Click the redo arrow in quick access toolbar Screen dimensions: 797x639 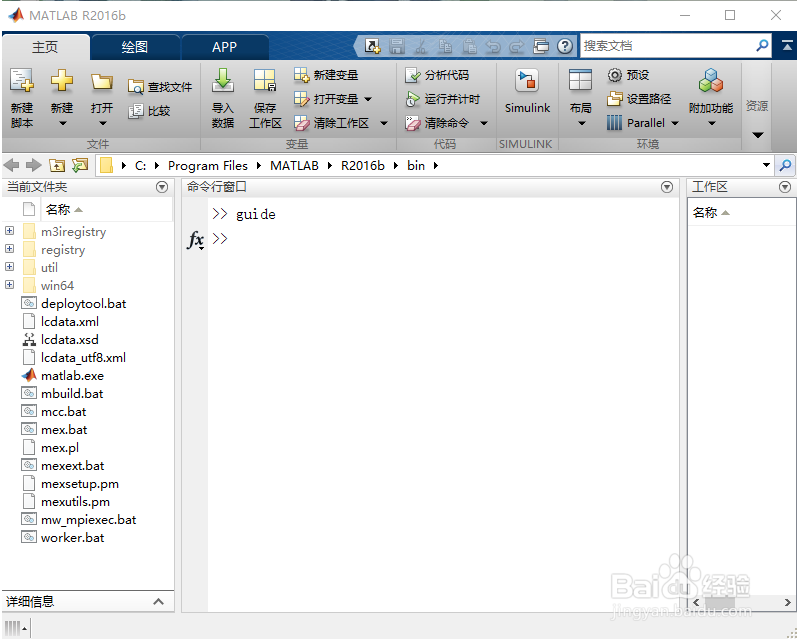pyautogui.click(x=516, y=46)
